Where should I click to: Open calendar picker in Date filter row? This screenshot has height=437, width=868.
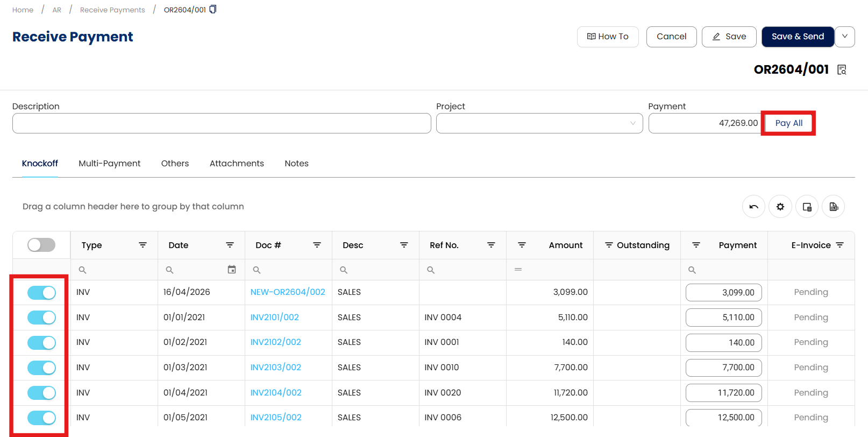[x=232, y=270]
